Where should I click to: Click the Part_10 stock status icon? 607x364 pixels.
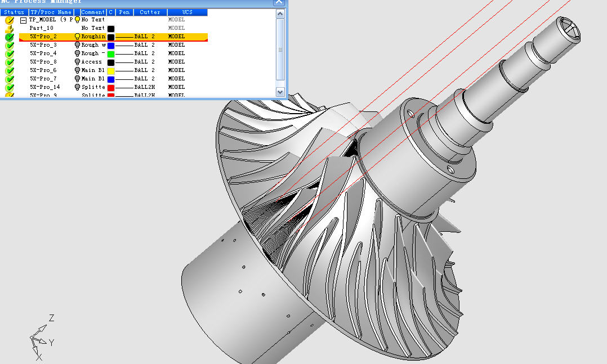[x=10, y=29]
